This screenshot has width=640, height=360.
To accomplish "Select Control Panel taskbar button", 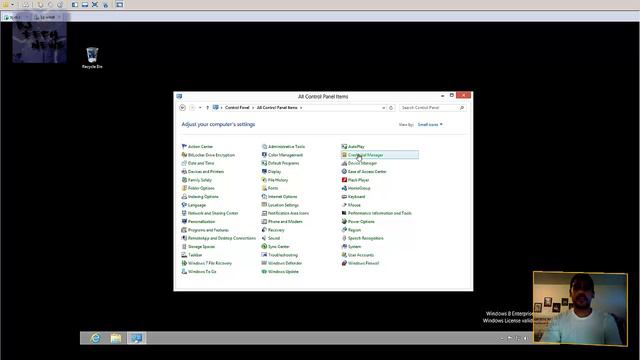I will [136, 338].
